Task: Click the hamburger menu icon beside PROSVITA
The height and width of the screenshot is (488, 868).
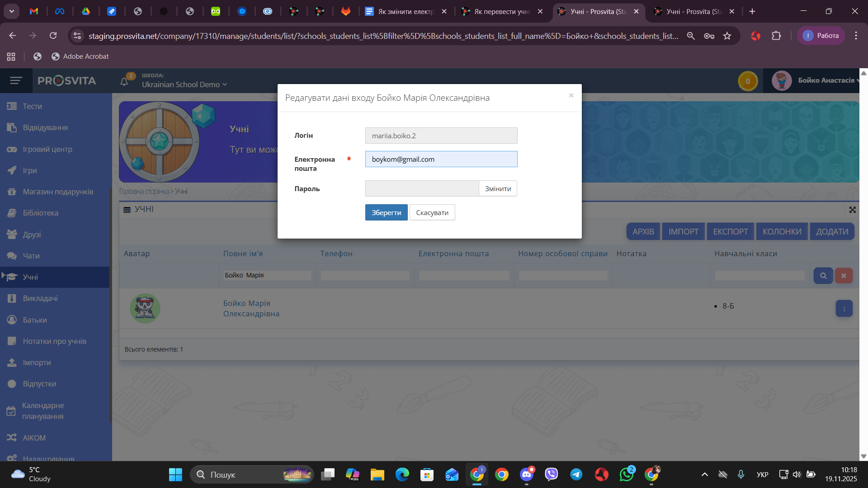Action: click(16, 80)
